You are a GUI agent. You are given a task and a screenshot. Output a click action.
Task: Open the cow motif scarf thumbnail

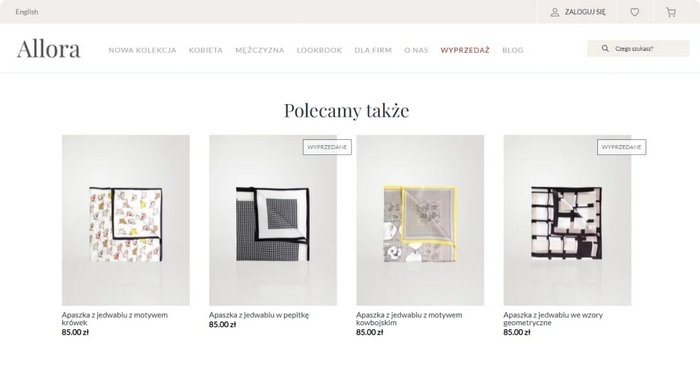pos(126,220)
